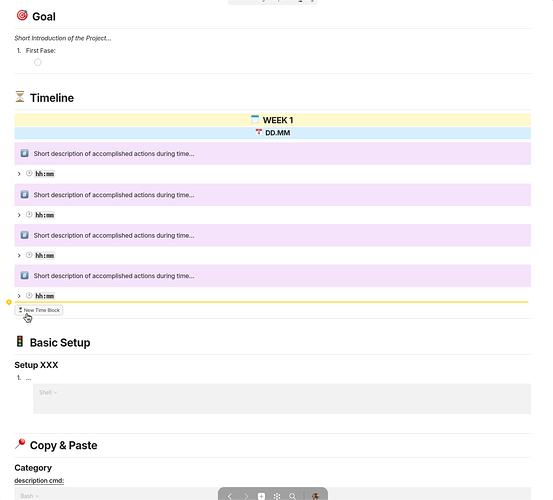Click inside the Shell code block
553x500 pixels.
click(x=282, y=399)
